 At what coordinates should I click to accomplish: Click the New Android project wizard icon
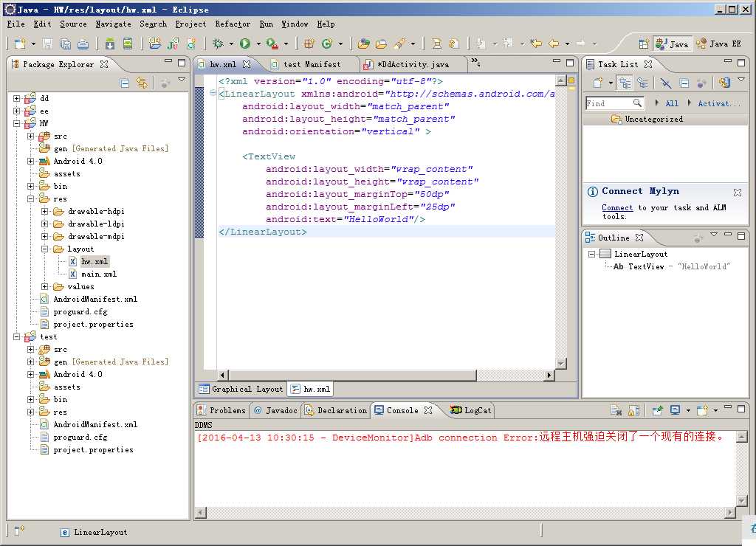tap(155, 44)
